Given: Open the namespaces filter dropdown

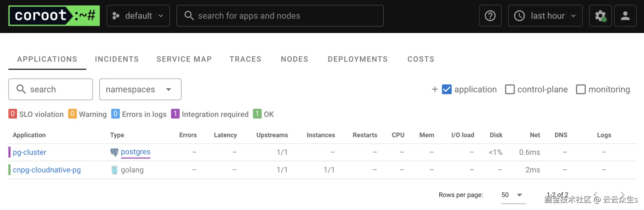Looking at the screenshot, I should coord(140,89).
